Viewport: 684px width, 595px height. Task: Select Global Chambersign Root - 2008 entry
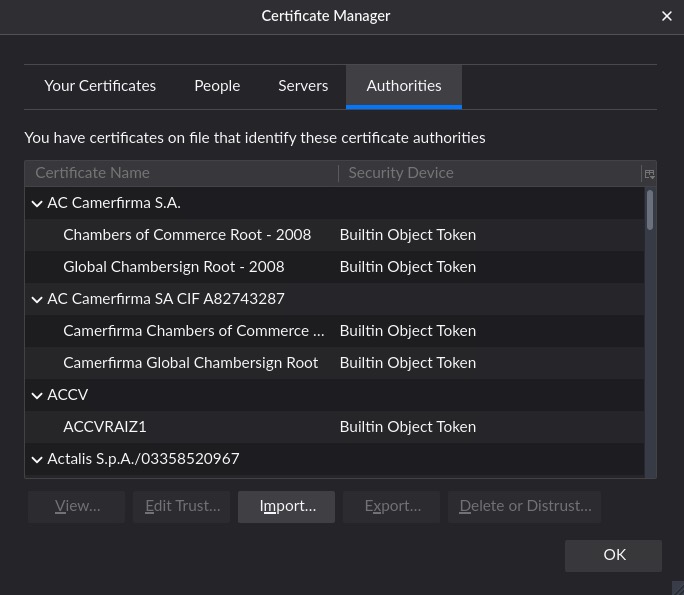point(174,267)
